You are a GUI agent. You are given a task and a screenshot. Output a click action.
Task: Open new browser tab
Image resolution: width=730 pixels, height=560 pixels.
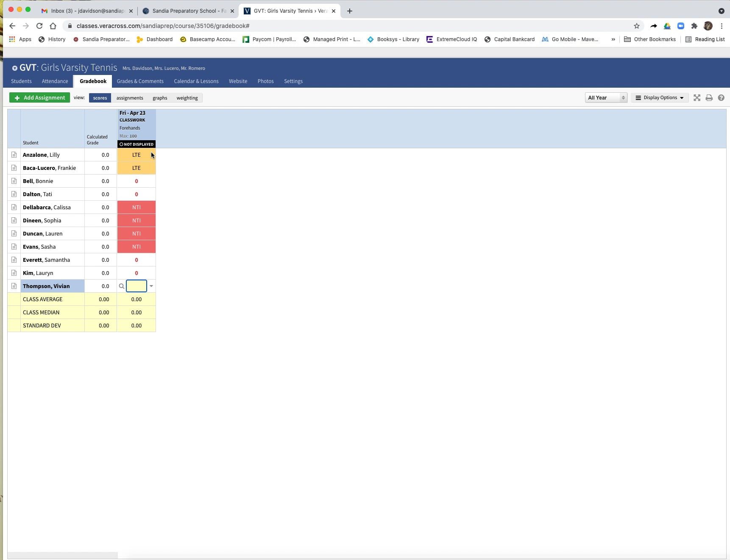click(350, 11)
